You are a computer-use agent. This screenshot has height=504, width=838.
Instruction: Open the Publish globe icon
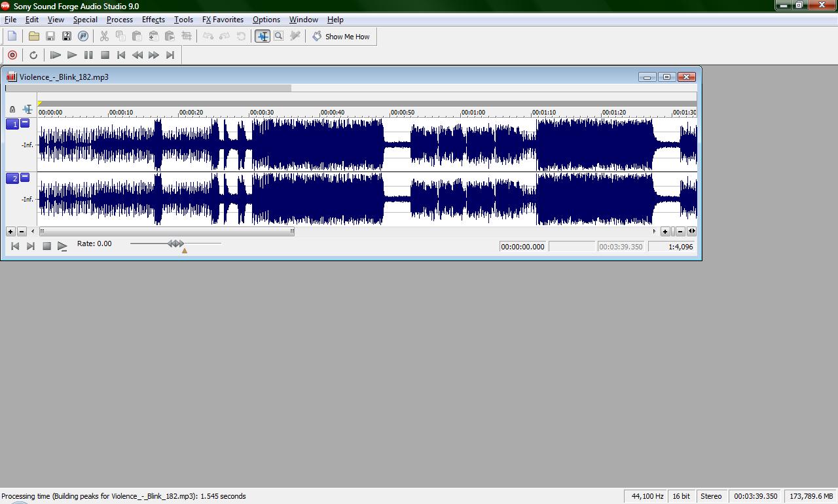pyautogui.click(x=83, y=37)
